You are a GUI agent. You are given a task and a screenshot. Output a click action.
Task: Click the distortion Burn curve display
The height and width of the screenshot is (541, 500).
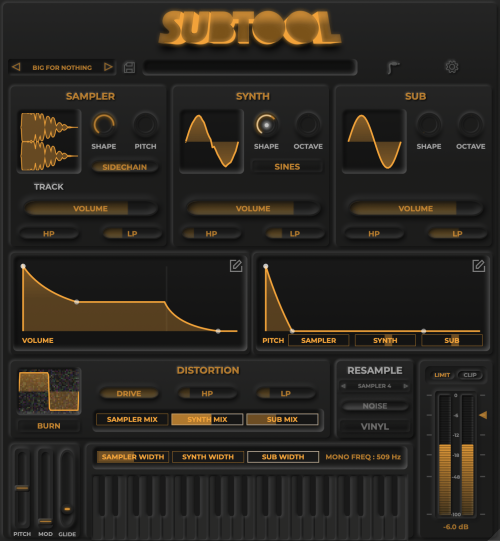49,391
